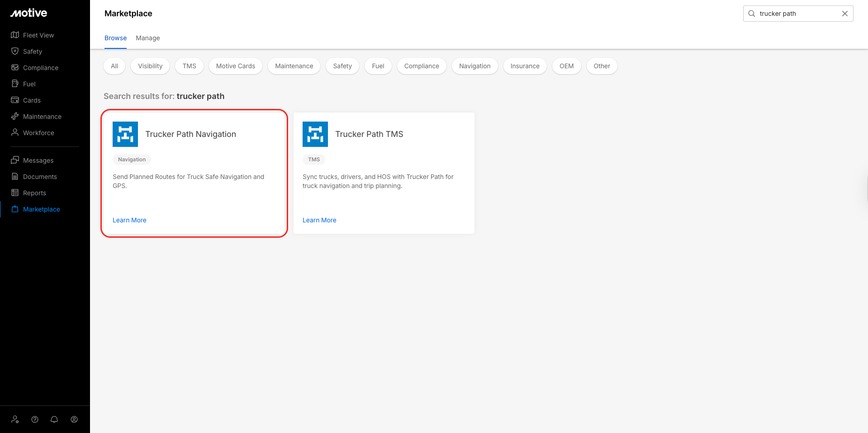This screenshot has width=868, height=433.
Task: Select the Browse tab
Action: pyautogui.click(x=115, y=38)
